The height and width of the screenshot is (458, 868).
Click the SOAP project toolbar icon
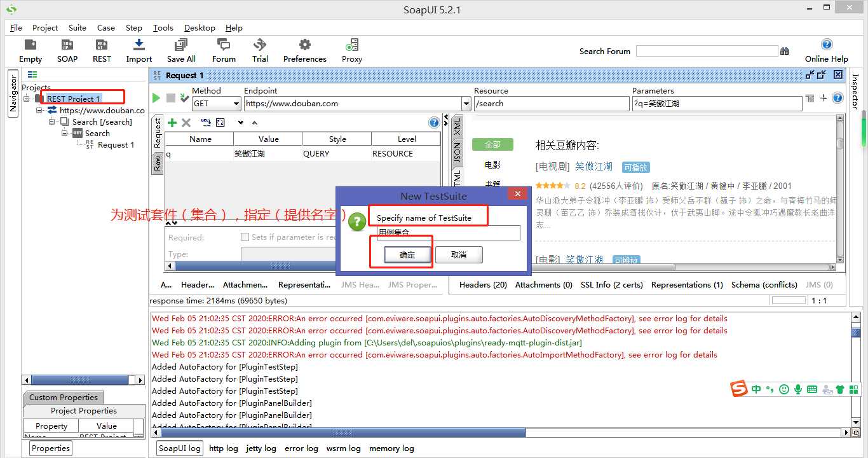coord(67,45)
